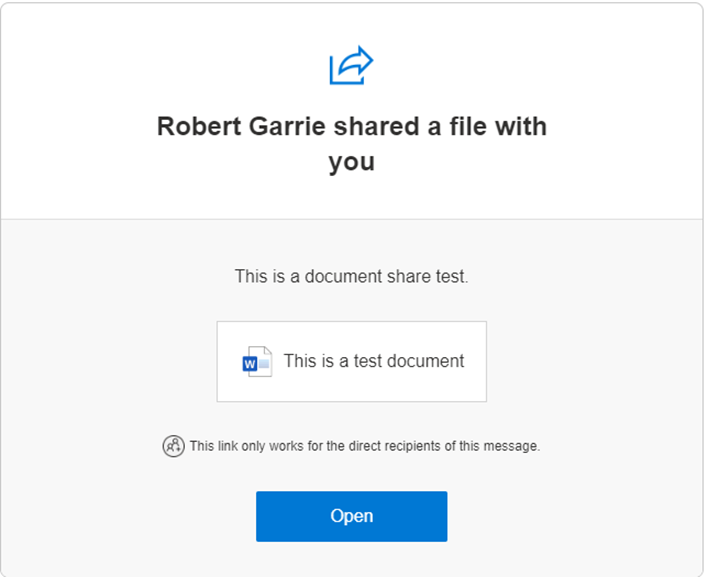708x577 pixels.
Task: Click the Word document file icon
Action: pos(257,361)
